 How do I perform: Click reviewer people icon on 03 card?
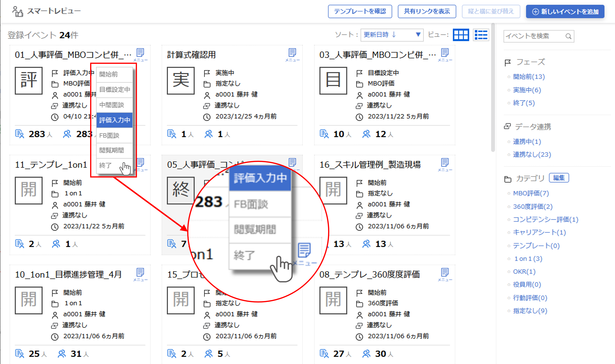[366, 134]
